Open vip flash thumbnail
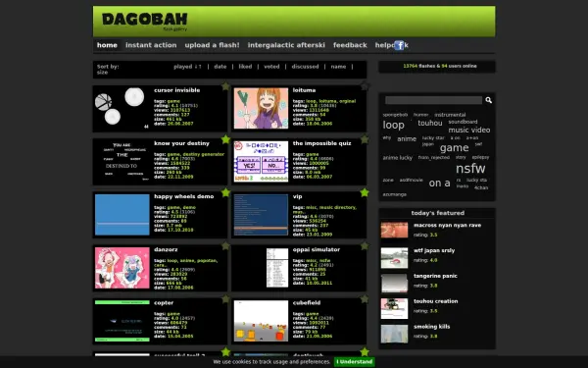The height and width of the screenshot is (368, 588). point(261,214)
